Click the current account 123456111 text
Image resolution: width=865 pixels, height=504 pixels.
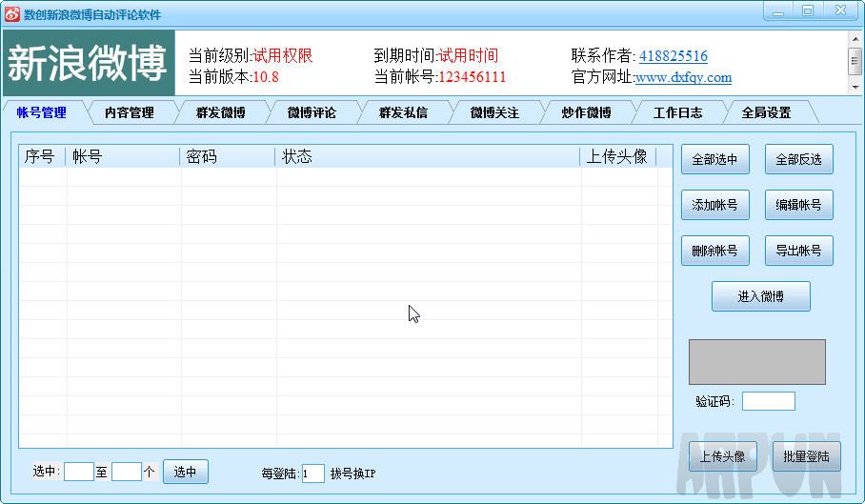(x=472, y=76)
